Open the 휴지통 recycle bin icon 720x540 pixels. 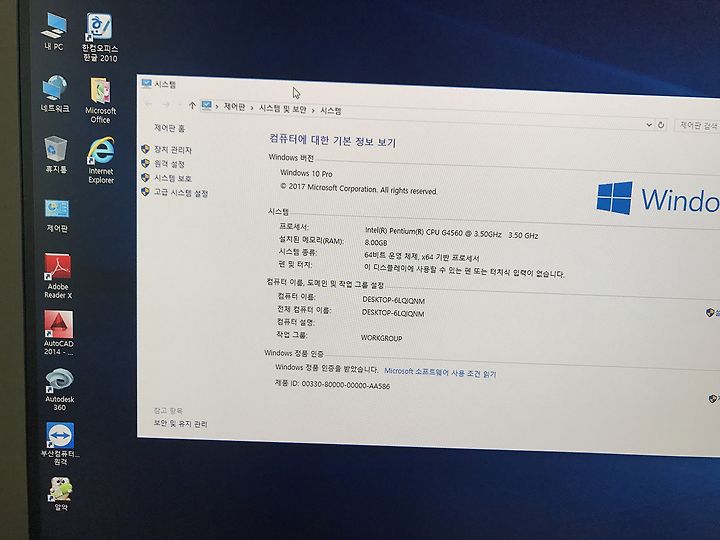(x=56, y=155)
